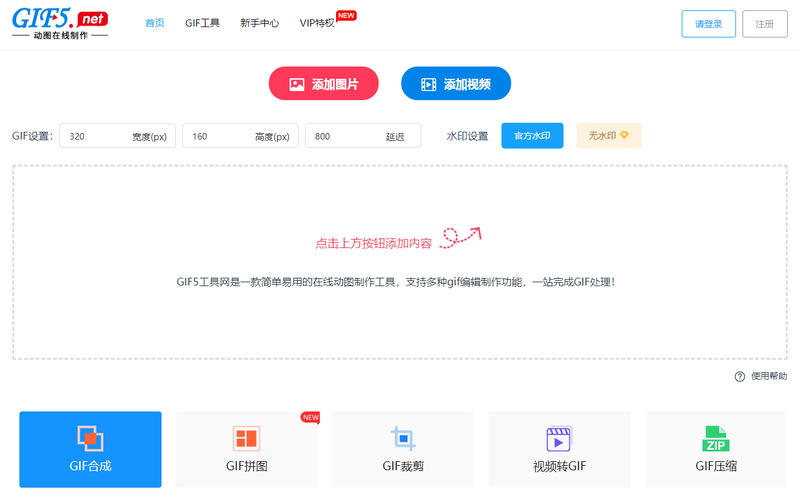Click the GIF5.net logo
800x498 pixels.
click(x=60, y=23)
